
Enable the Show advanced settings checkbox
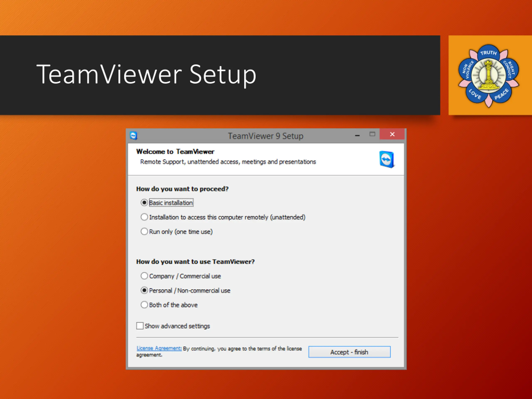140,326
